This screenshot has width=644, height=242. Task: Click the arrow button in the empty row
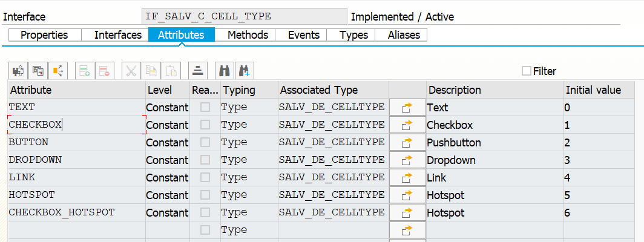click(x=407, y=230)
